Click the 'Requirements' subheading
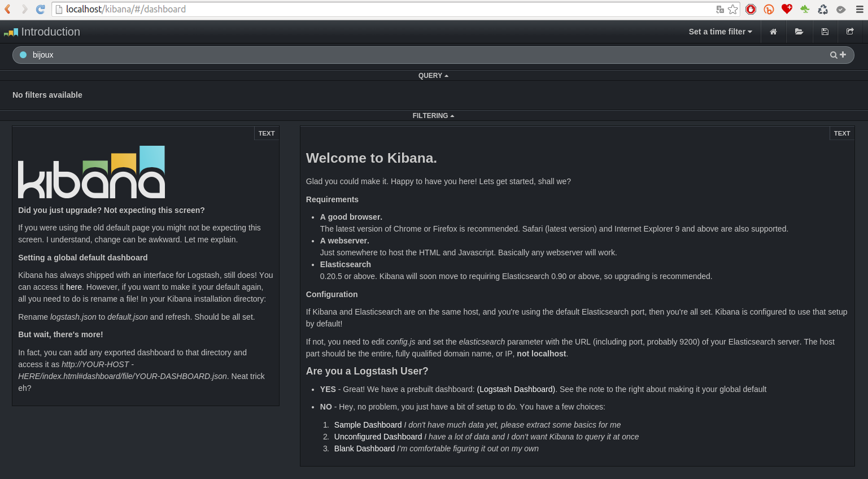Viewport: 868px width, 479px height. tap(332, 199)
